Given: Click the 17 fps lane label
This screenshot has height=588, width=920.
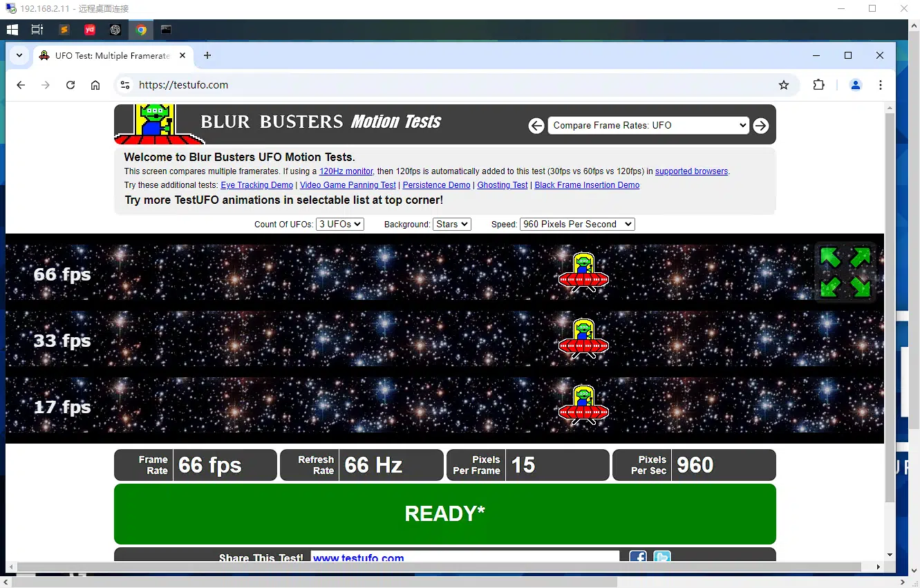Looking at the screenshot, I should 62,407.
